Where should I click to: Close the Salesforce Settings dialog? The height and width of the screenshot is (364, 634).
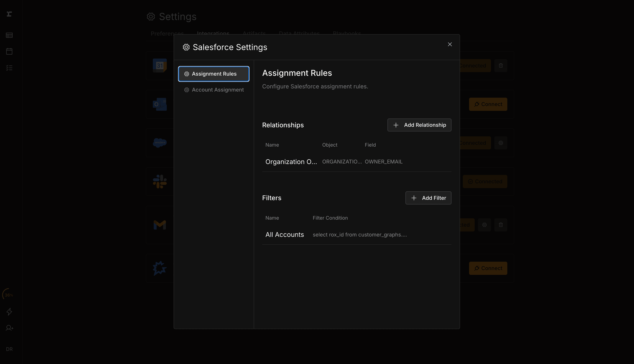(450, 44)
